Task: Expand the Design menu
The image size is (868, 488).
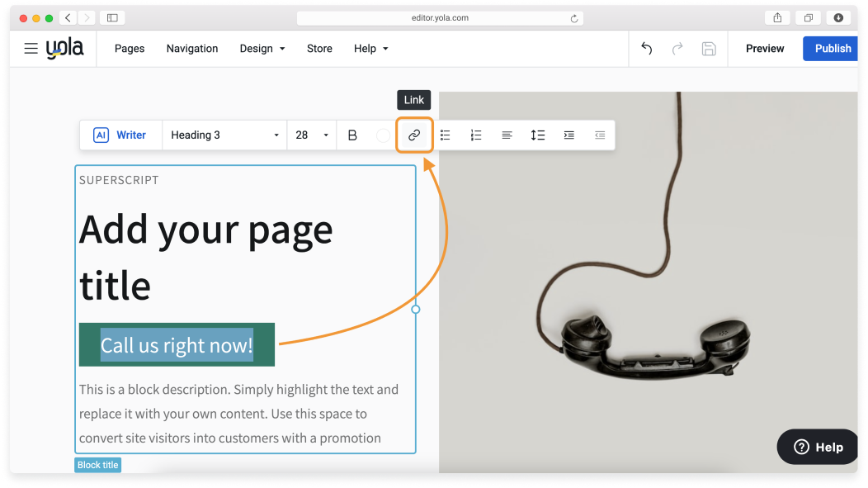Action: coord(262,49)
